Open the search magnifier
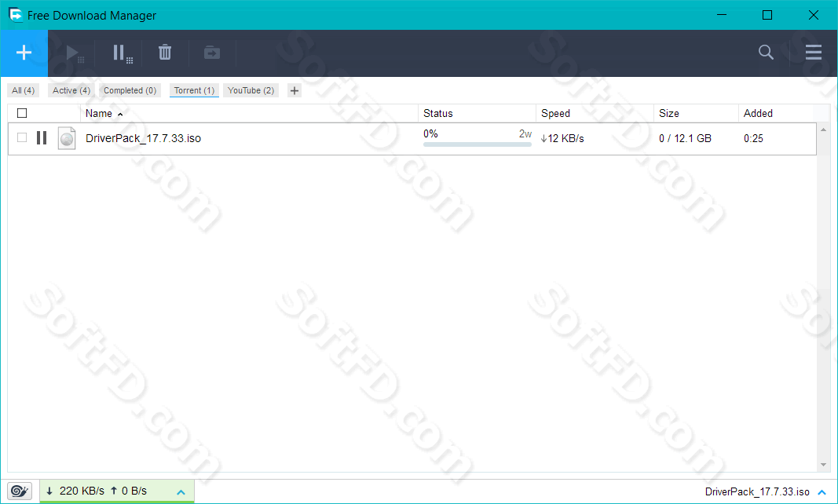This screenshot has height=504, width=838. [x=766, y=52]
